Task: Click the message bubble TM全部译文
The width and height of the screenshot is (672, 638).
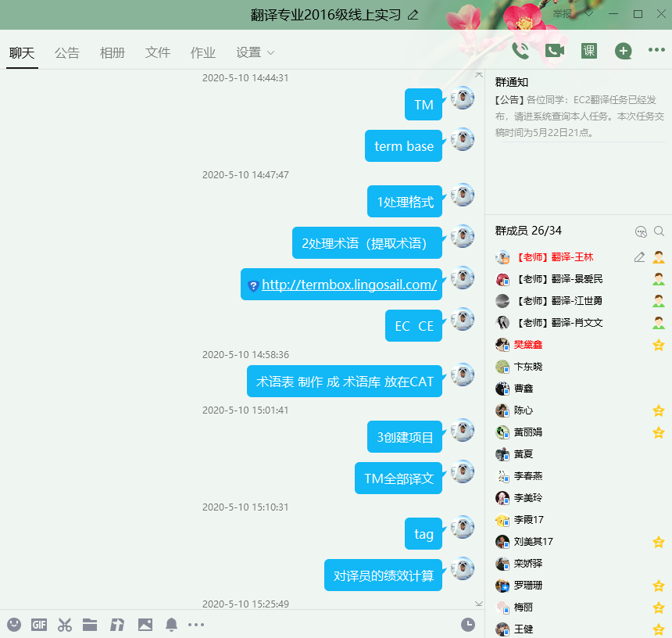Action: point(399,478)
